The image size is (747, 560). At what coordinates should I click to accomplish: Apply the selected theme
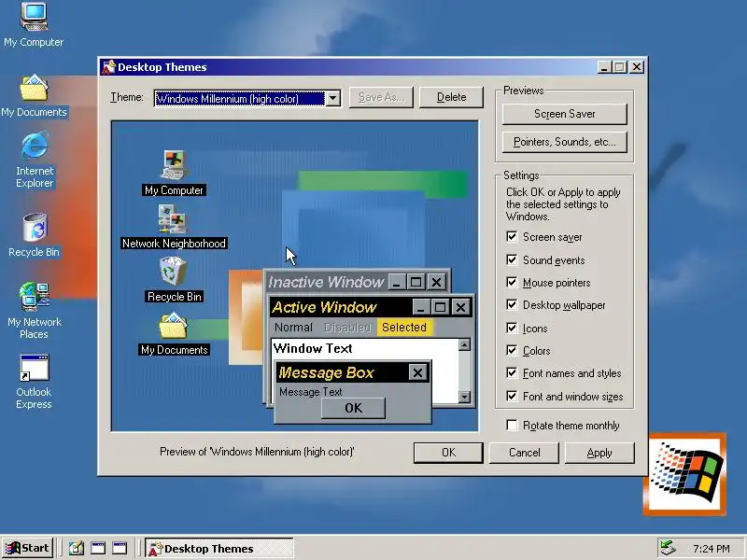click(x=599, y=453)
